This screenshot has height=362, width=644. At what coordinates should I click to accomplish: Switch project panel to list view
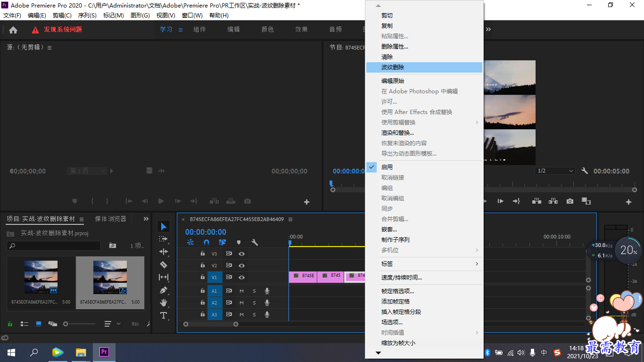[24, 324]
